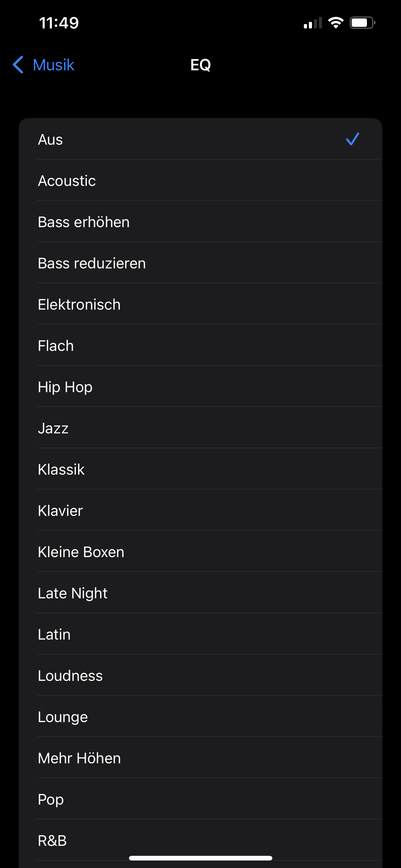Tap the back chevron arrow icon
Image resolution: width=401 pixels, height=868 pixels.
(x=18, y=65)
